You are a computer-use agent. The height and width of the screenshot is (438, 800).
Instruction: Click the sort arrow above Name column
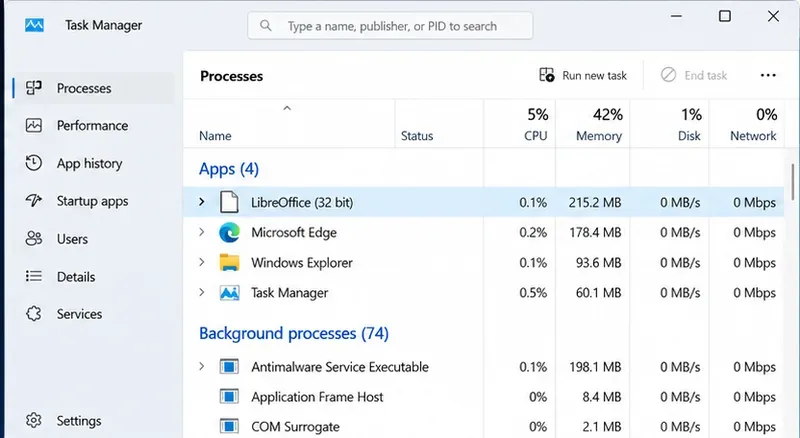(x=287, y=108)
